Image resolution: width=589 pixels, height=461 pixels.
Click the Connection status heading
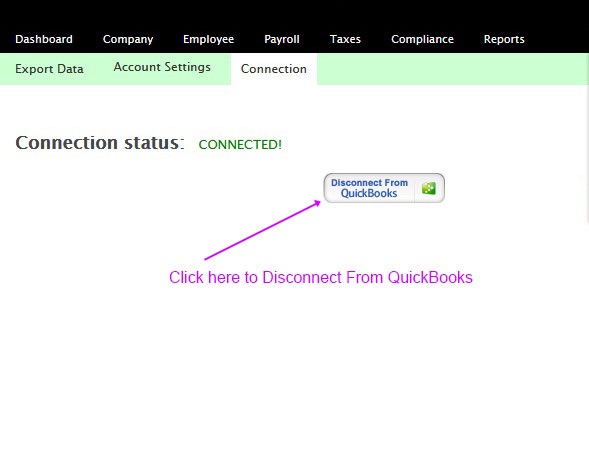tap(100, 143)
